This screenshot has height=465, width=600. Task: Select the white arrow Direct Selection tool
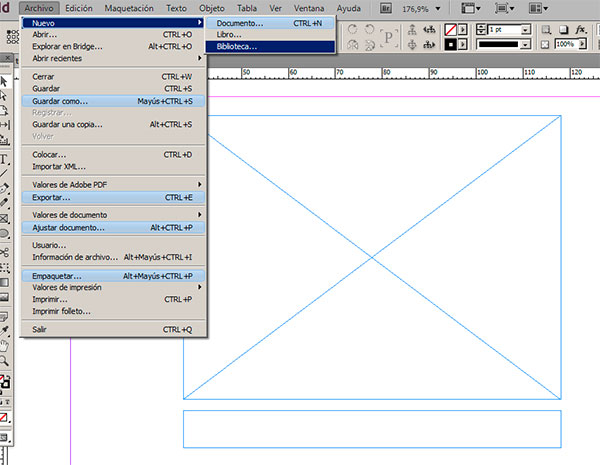pyautogui.click(x=4, y=96)
